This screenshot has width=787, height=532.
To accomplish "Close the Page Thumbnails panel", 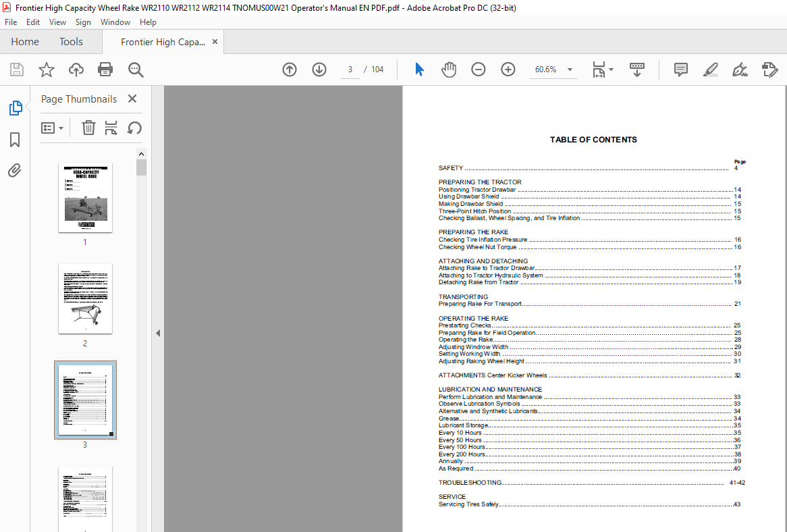I will tap(132, 99).
